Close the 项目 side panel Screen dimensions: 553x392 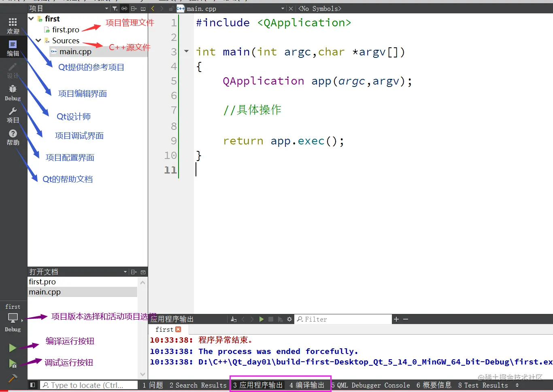point(143,8)
